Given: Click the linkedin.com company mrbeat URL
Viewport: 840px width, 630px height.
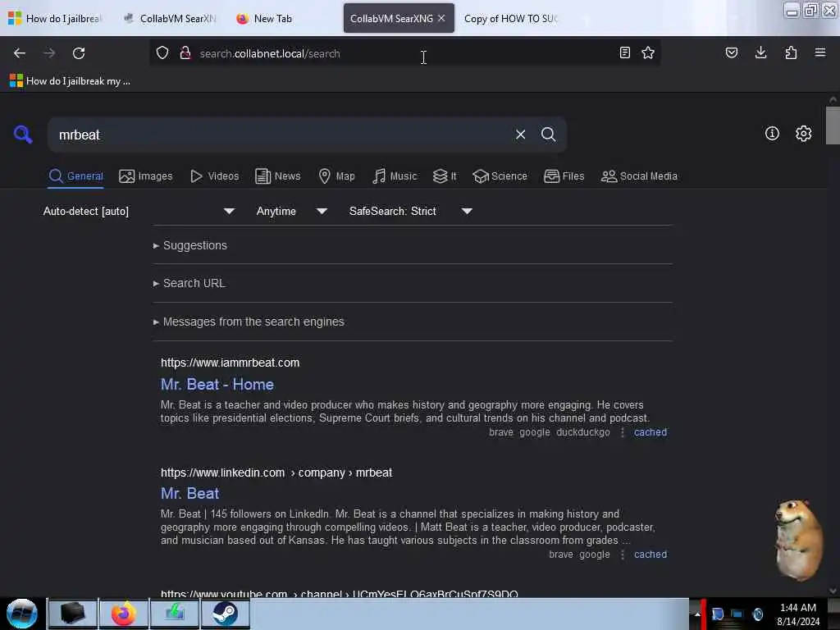Looking at the screenshot, I should [276, 472].
